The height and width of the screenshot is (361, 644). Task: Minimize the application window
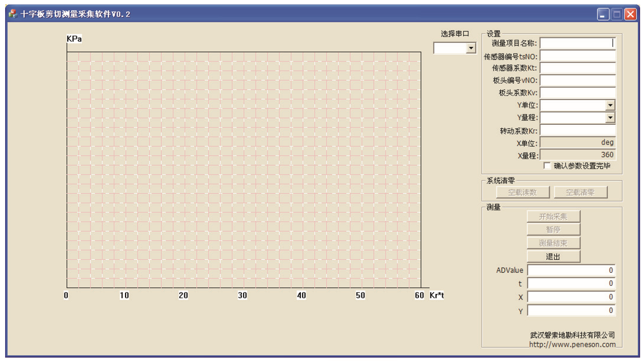point(603,14)
